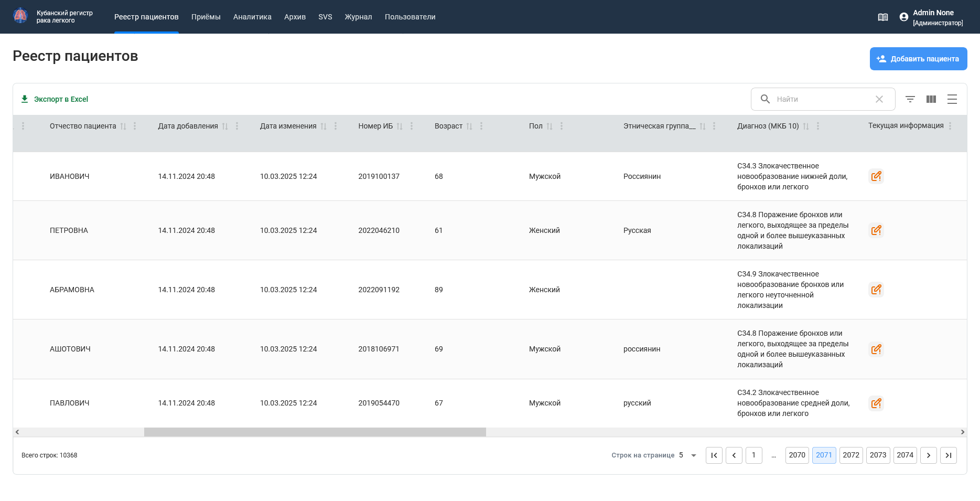Image resolution: width=980 pixels, height=501 pixels.
Task: Go to first page button
Action: coord(714,455)
